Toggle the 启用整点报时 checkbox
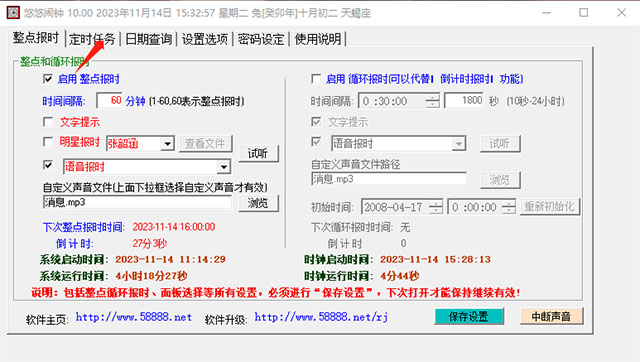640x362 pixels. pyautogui.click(x=48, y=79)
